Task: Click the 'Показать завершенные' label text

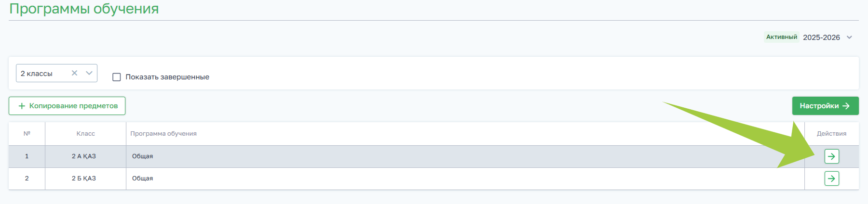Action: 167,77
